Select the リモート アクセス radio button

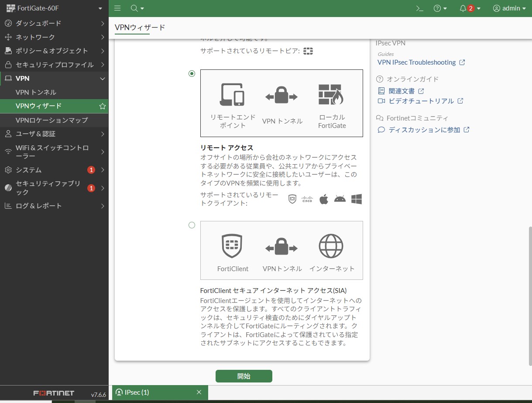click(x=192, y=73)
